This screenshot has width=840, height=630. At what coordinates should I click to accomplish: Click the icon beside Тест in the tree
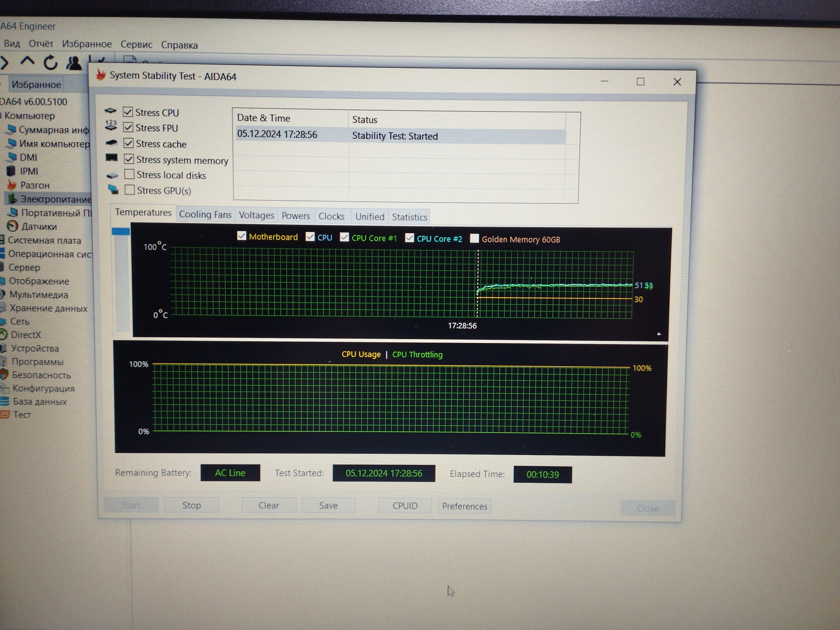pos(5,414)
